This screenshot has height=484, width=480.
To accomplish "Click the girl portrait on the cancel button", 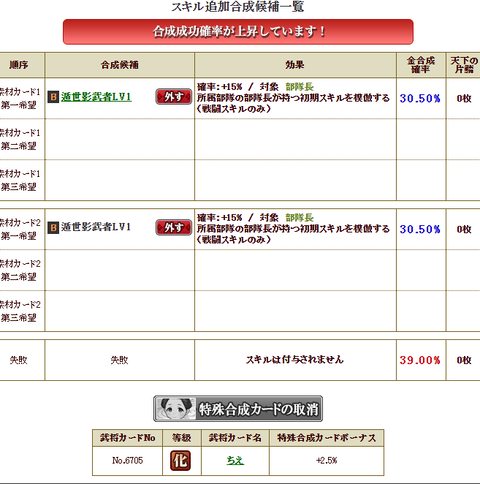I will pos(176,409).
